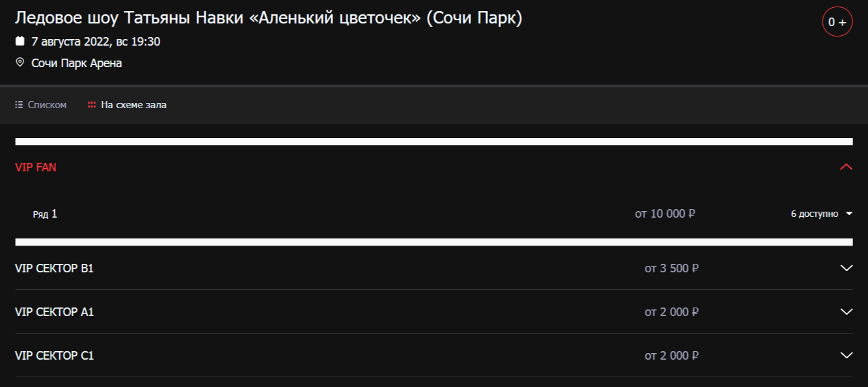
Task: Click the list view icon
Action: (19, 105)
